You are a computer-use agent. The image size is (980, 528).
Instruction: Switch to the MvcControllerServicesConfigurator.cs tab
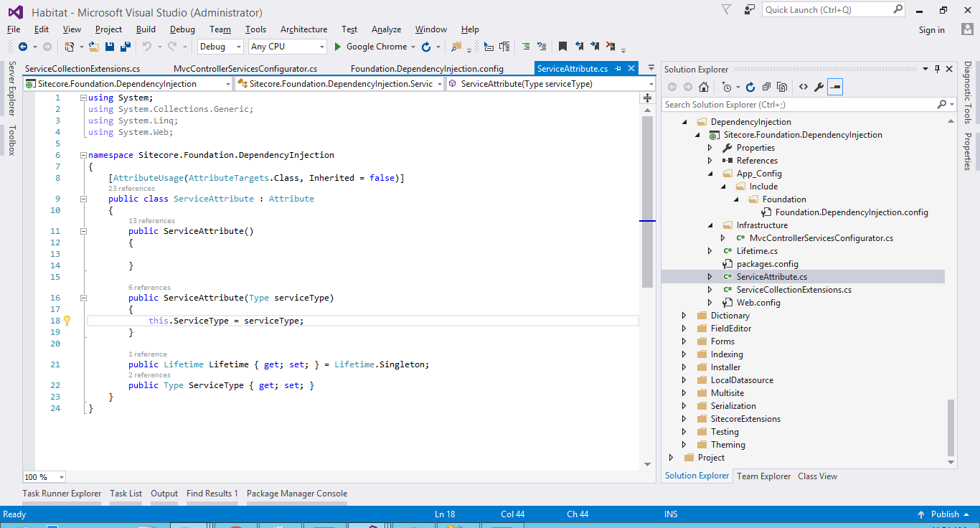245,69
